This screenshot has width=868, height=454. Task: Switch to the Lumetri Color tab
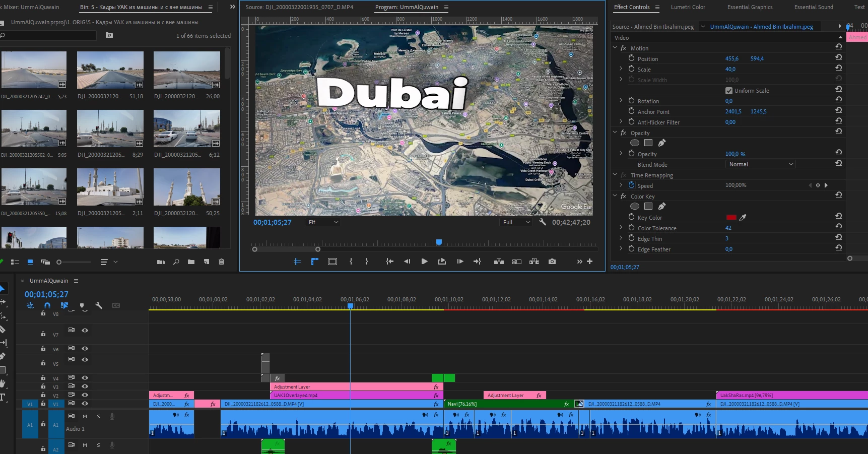(x=688, y=7)
